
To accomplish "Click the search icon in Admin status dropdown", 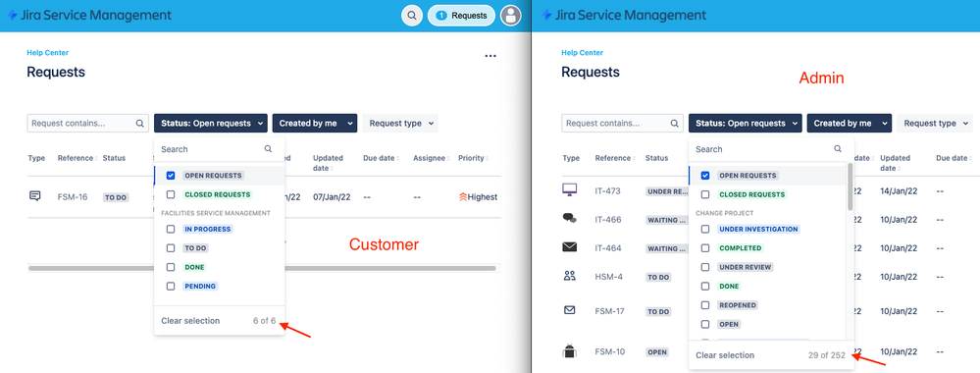I will click(838, 149).
